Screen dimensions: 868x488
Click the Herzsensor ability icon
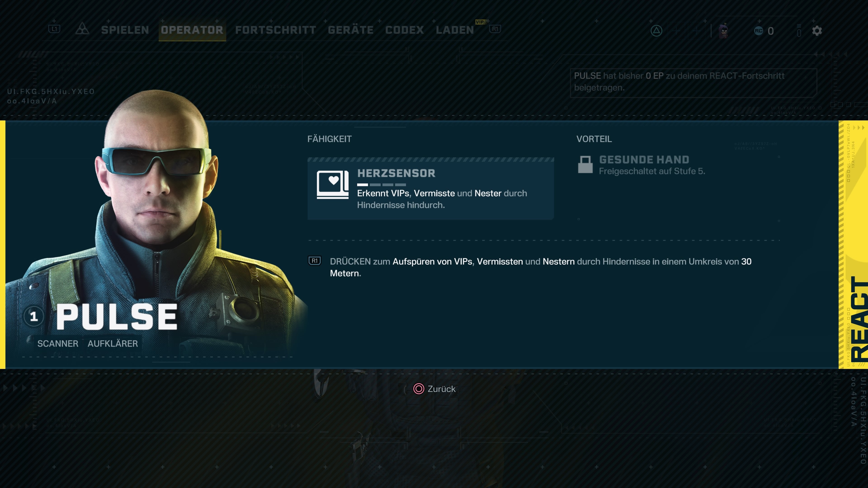click(x=333, y=185)
